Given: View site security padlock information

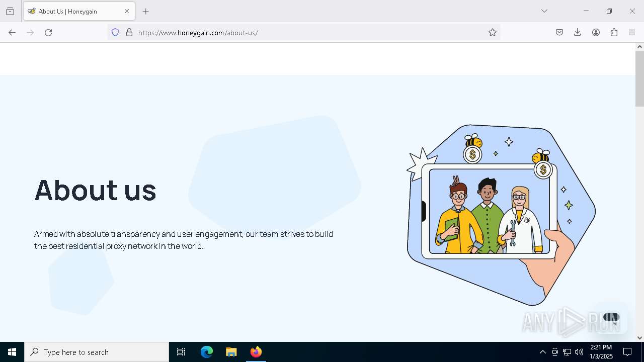Looking at the screenshot, I should 129,32.
